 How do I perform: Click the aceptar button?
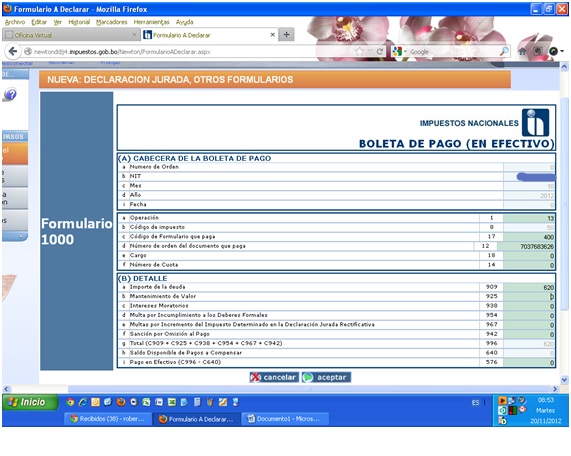coord(326,377)
